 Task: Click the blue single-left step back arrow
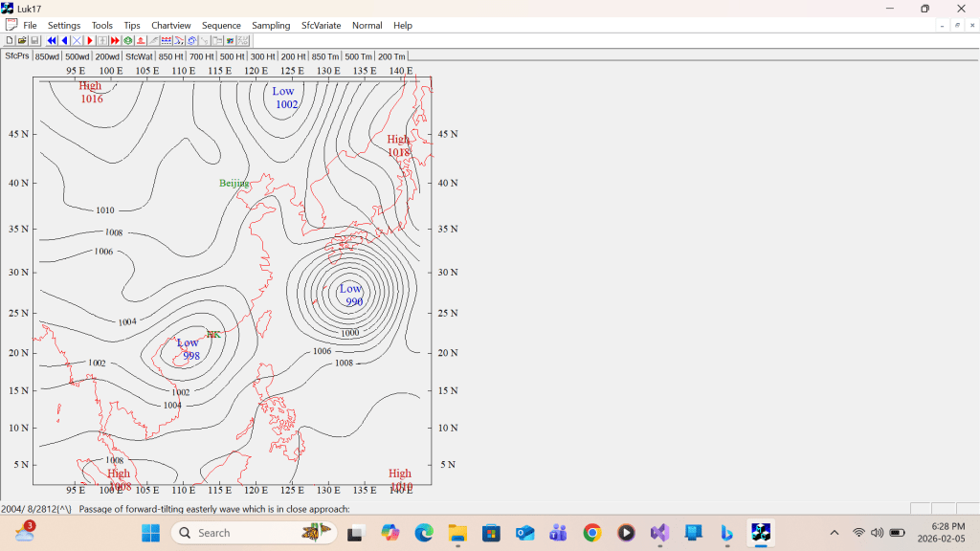64,41
